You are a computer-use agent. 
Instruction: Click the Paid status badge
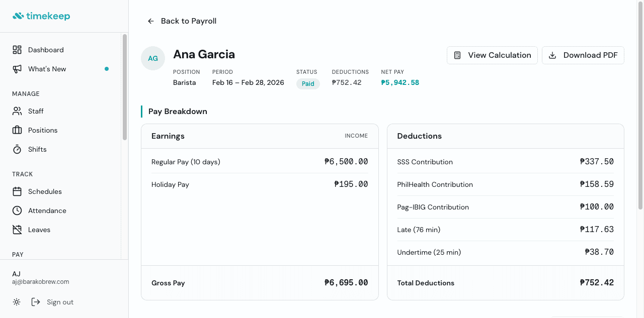pyautogui.click(x=308, y=83)
